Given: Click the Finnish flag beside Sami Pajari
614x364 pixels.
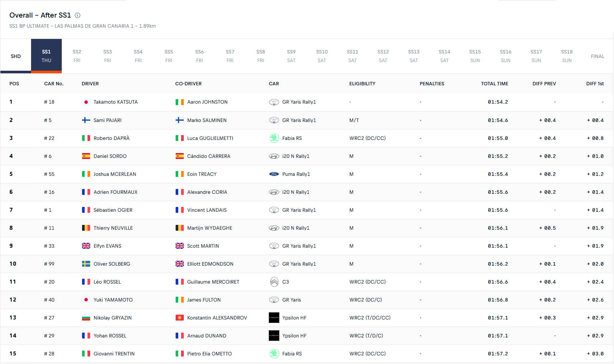Looking at the screenshot, I should pos(86,120).
